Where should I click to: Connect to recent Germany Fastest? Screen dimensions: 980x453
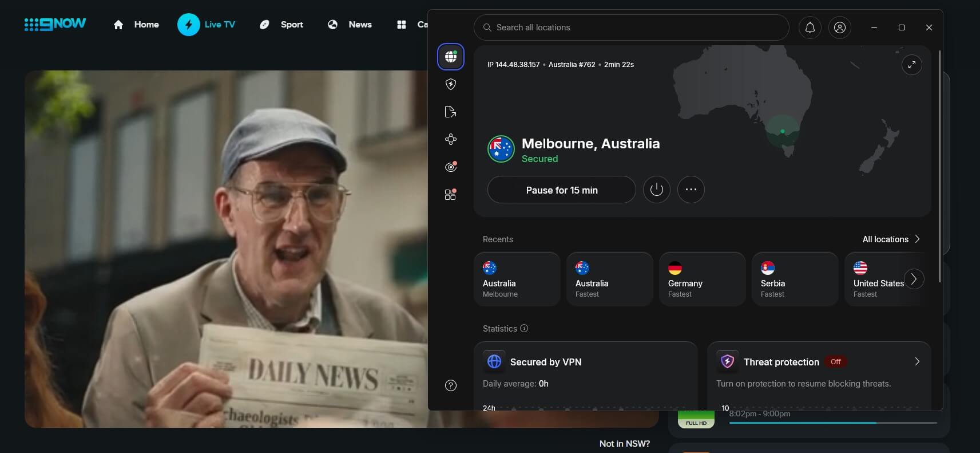pos(703,279)
